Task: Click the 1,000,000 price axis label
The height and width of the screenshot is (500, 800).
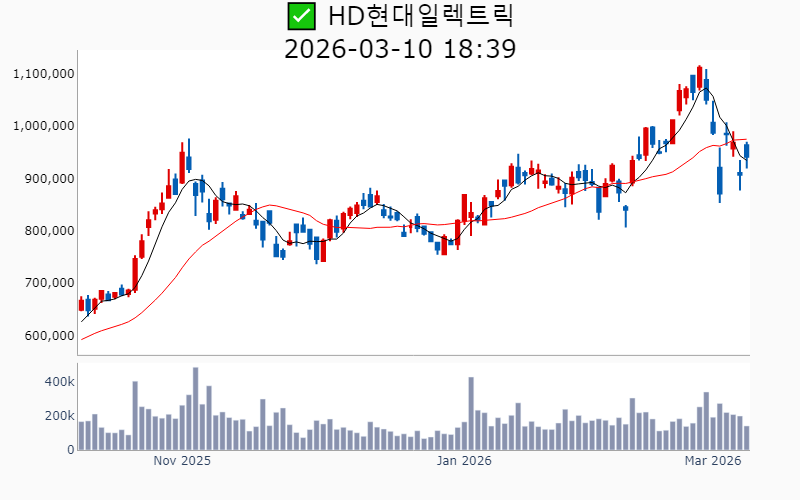Action: [44, 126]
